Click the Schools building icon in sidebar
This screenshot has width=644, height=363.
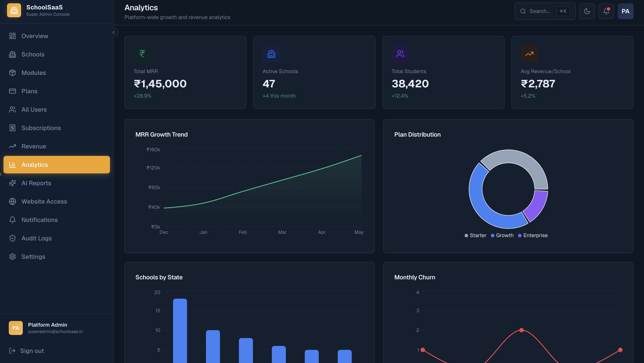coord(12,55)
